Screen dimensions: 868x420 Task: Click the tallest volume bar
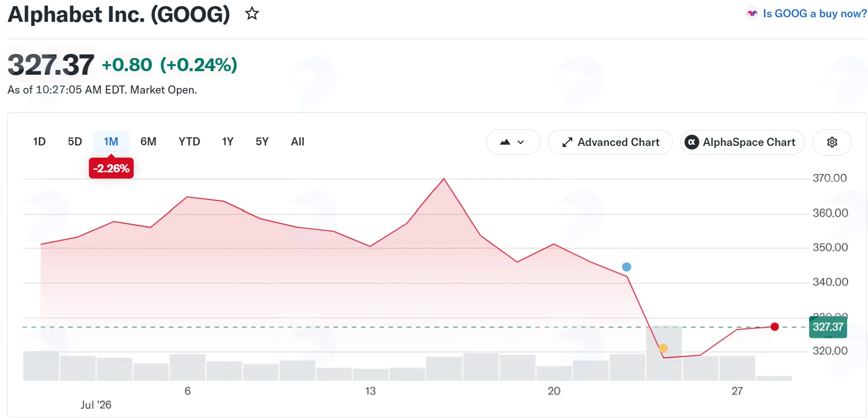pyautogui.click(x=664, y=353)
